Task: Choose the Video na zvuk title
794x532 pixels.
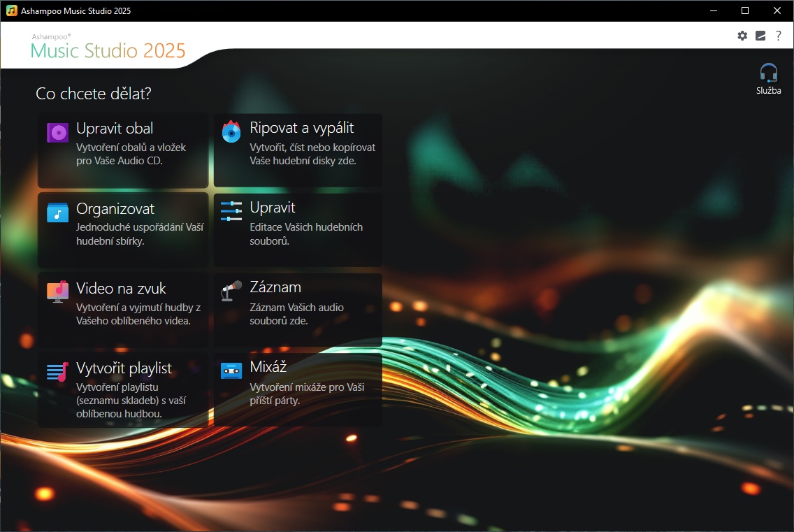Action: point(121,288)
